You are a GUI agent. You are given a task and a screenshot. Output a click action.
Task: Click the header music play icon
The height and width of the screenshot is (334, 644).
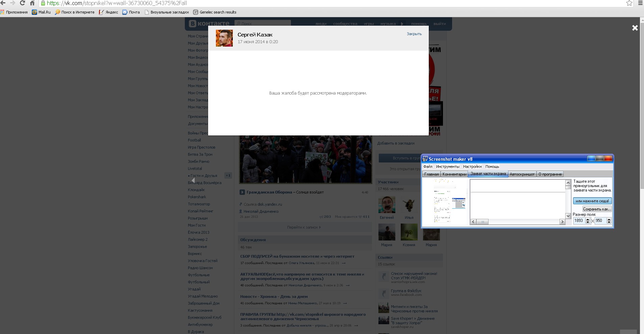coord(402,24)
